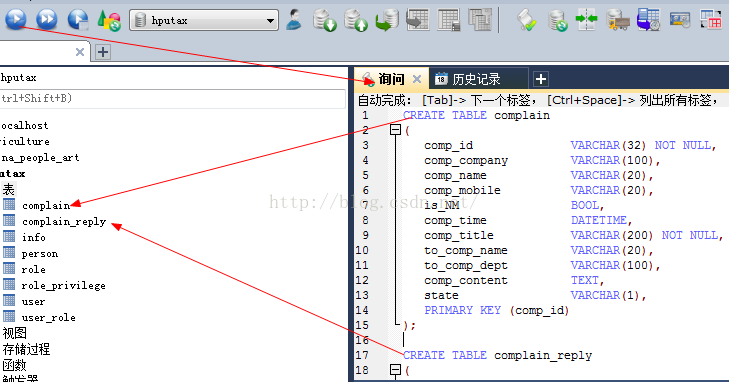Open the Schema Designer red table icon
The width and height of the screenshot is (729, 382).
pyautogui.click(x=711, y=20)
